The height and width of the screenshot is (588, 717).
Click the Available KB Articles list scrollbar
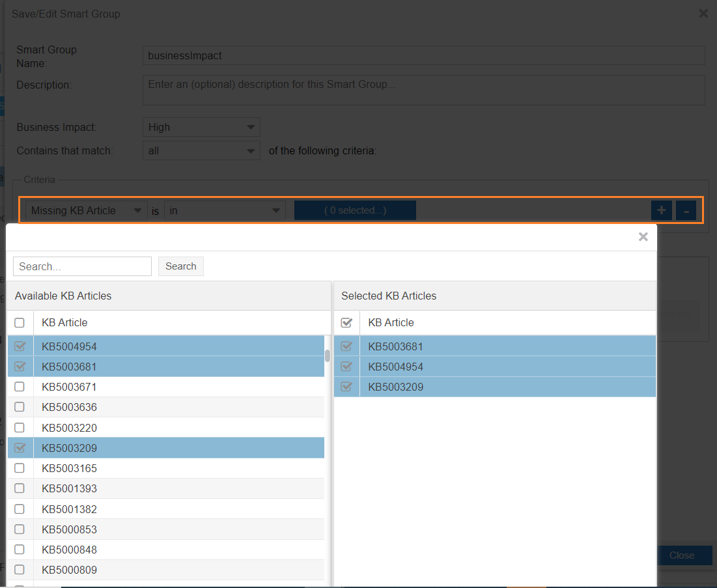click(328, 356)
